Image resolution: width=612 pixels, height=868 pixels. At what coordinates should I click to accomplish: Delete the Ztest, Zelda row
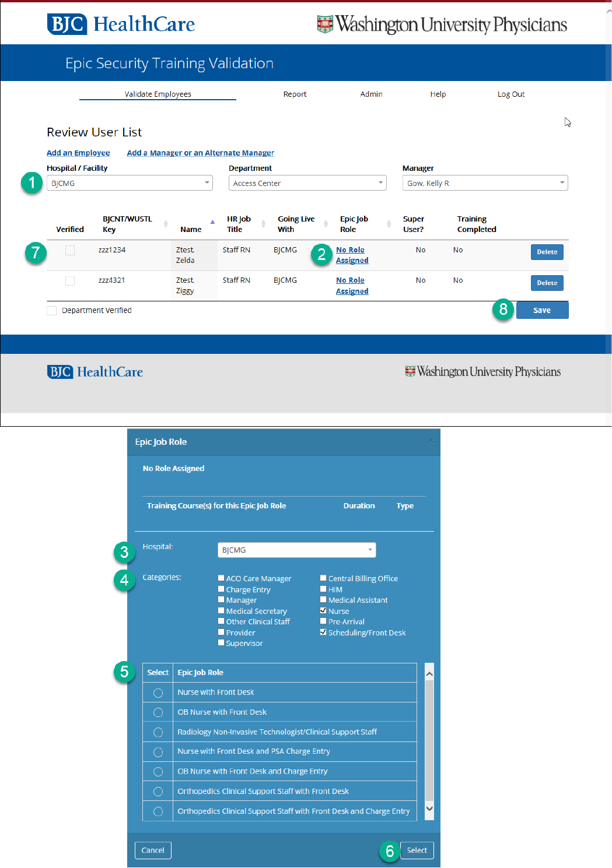[x=547, y=252]
